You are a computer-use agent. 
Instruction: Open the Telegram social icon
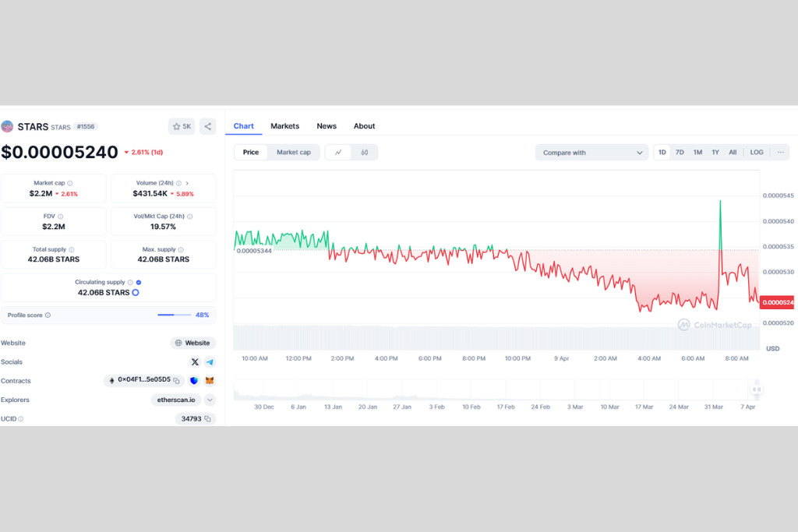tap(210, 362)
